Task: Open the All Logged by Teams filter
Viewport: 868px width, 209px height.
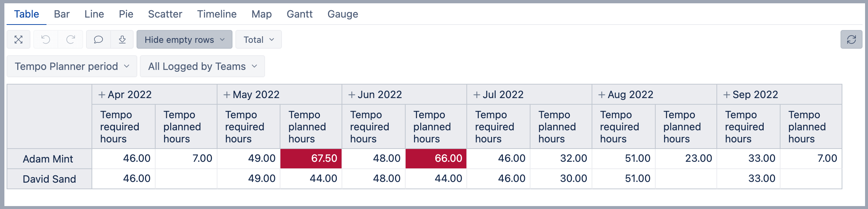Action: 202,66
